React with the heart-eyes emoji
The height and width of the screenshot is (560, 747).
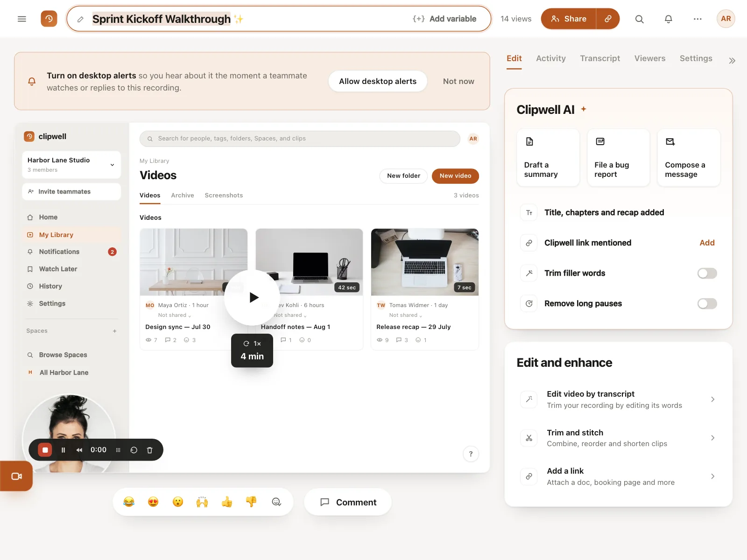(153, 502)
